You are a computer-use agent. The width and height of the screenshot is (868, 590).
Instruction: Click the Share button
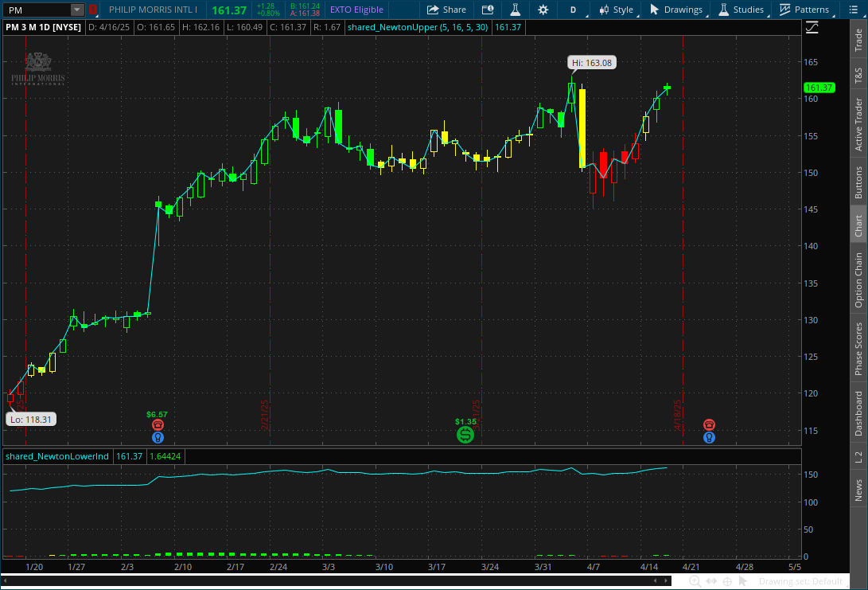[x=447, y=10]
